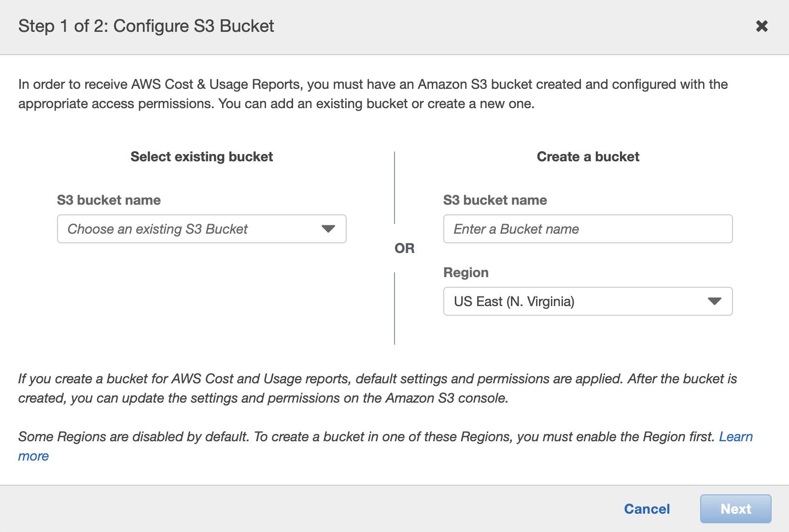Screen dimensions: 789x532
Task: Cancel the bucket configuration
Action: tap(647, 509)
